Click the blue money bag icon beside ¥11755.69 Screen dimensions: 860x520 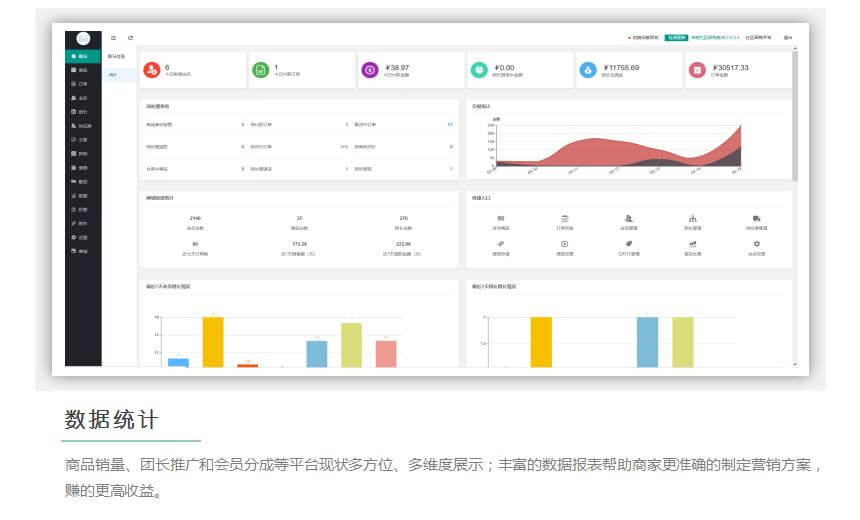tap(587, 69)
